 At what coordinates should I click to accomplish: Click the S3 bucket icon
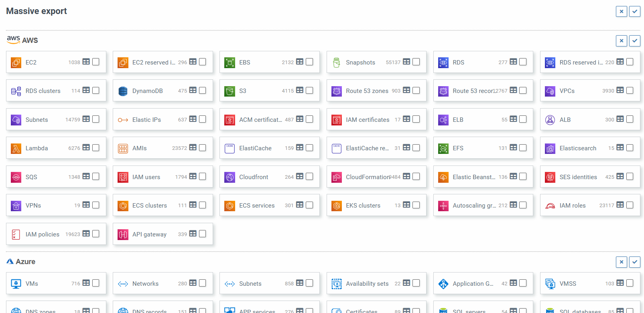click(x=230, y=91)
